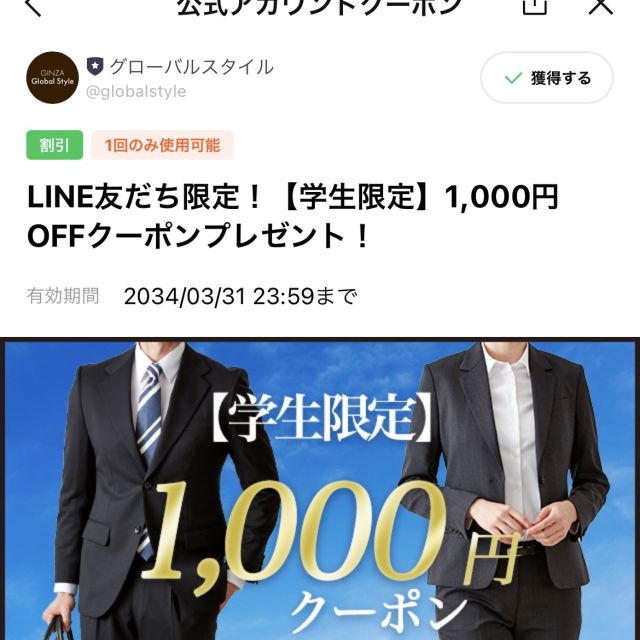The width and height of the screenshot is (640, 640).
Task: Tap the expiry date 2034/03/31 23:59まで
Action: (240, 296)
